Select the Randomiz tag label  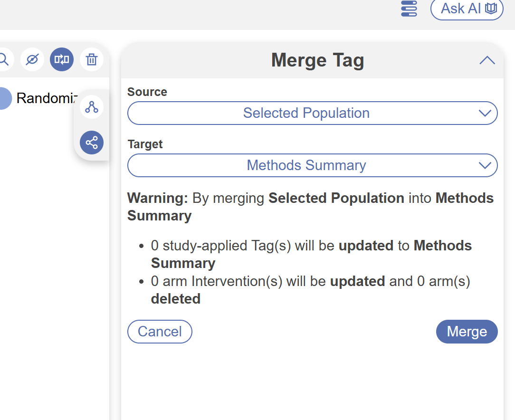click(45, 98)
